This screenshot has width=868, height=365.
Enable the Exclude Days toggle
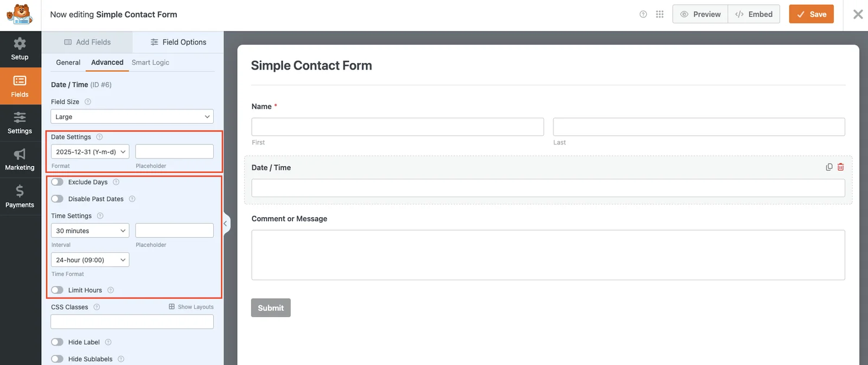(x=58, y=182)
